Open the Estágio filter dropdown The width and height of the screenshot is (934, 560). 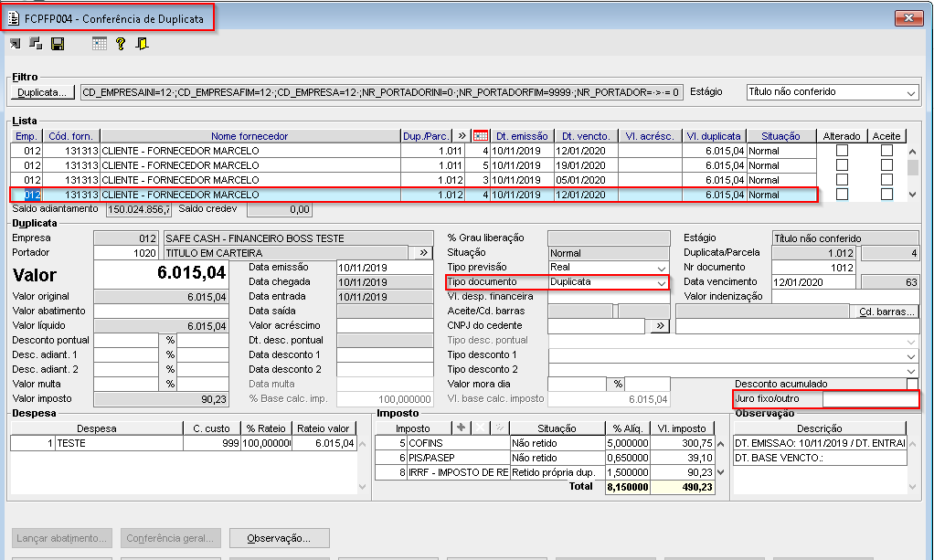[910, 92]
